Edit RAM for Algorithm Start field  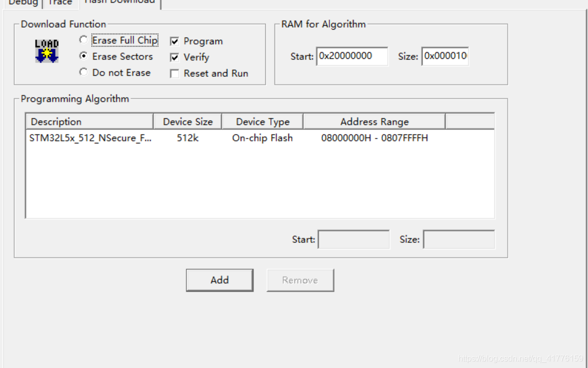click(x=352, y=56)
